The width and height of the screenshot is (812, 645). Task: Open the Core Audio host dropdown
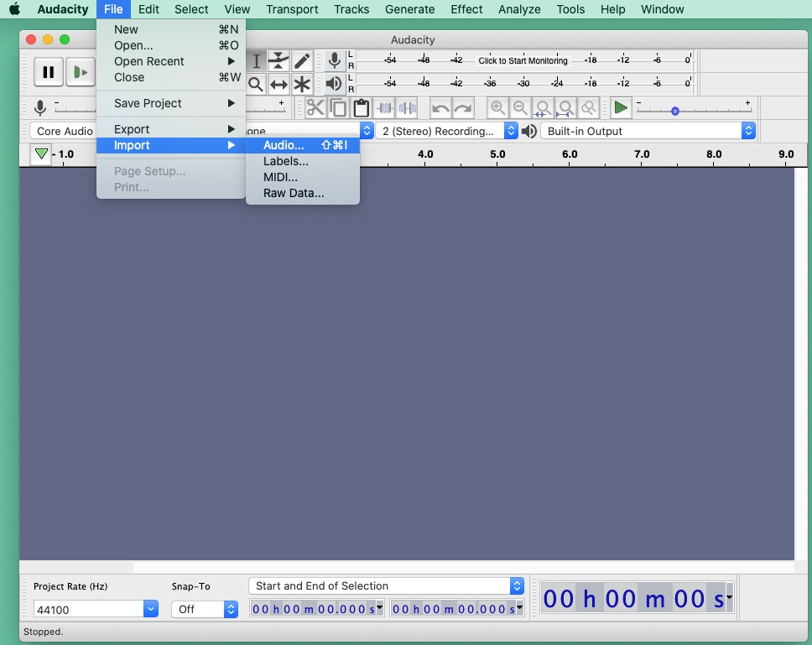pos(65,131)
